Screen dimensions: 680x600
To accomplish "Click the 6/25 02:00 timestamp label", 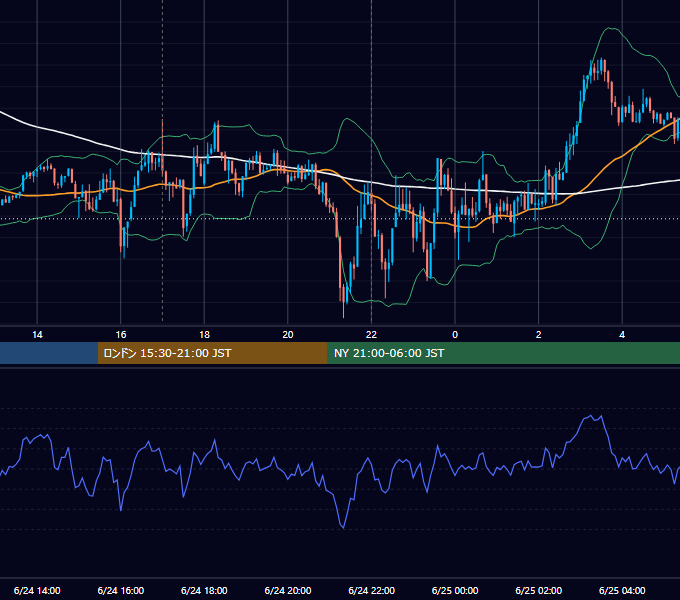I will coord(539,590).
